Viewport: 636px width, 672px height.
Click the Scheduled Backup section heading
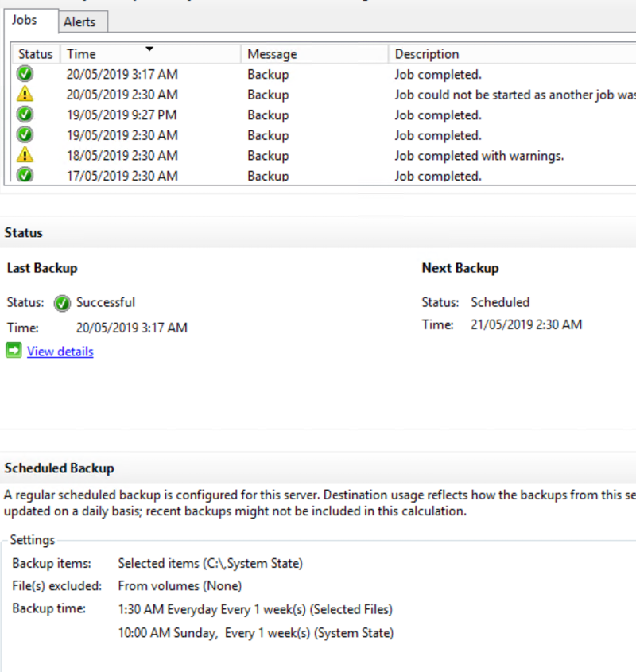coord(59,468)
